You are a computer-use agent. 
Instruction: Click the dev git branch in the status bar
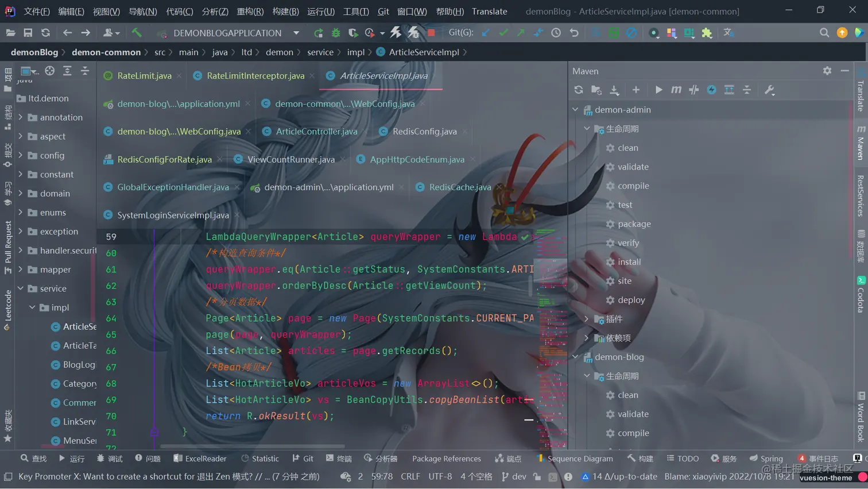514,476
